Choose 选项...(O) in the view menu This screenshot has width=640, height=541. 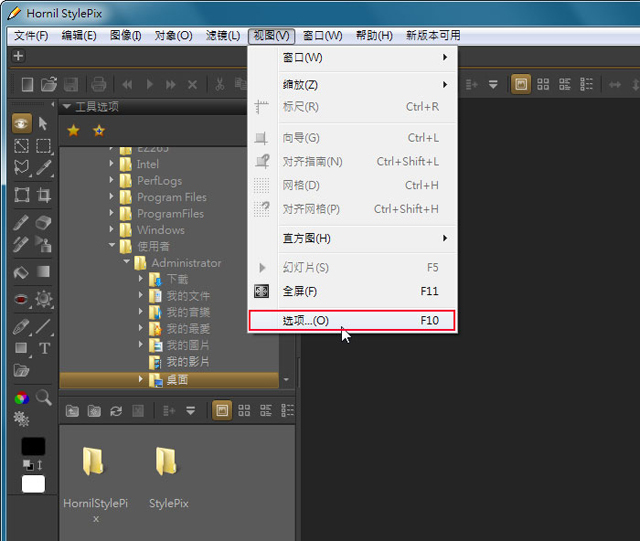point(352,321)
